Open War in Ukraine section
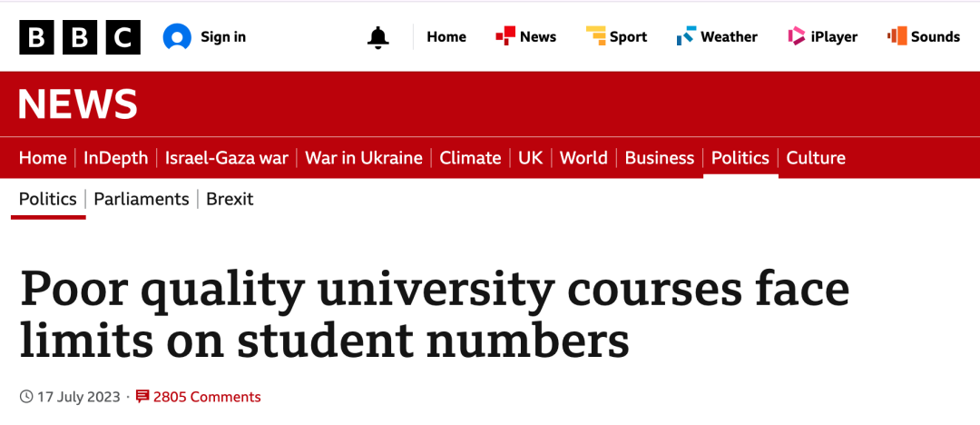This screenshot has width=980, height=425. pyautogui.click(x=364, y=158)
